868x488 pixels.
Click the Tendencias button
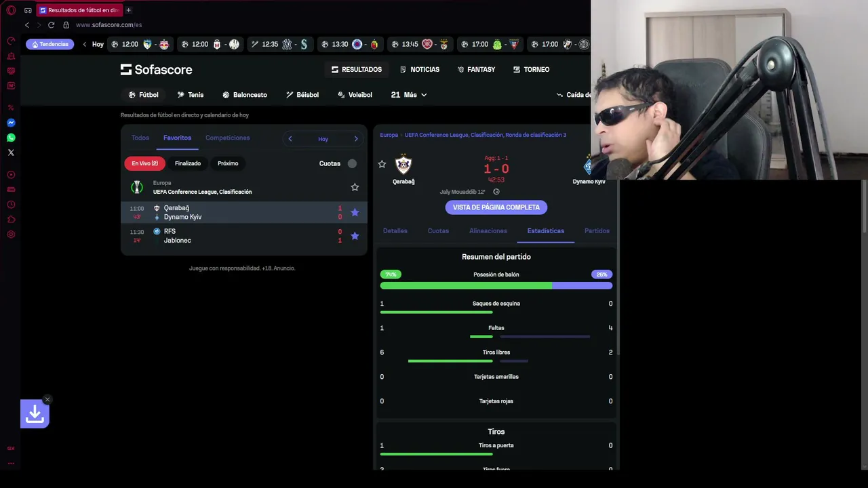click(50, 44)
